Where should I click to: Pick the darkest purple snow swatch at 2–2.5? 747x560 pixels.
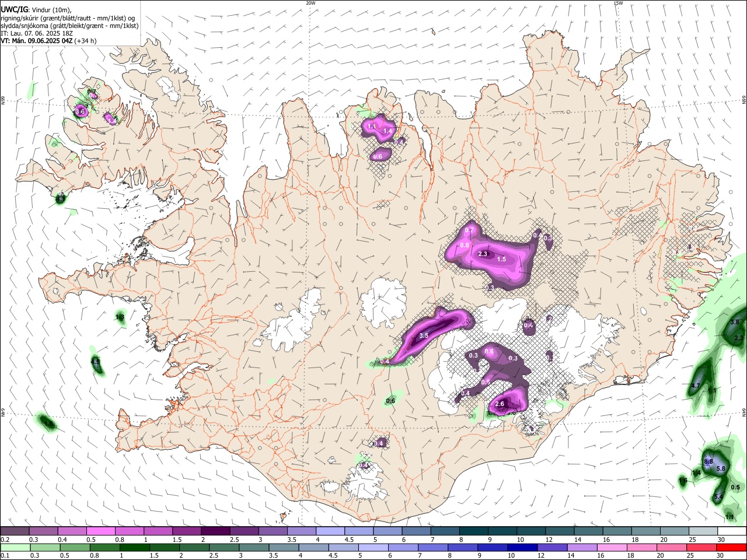[x=215, y=531]
